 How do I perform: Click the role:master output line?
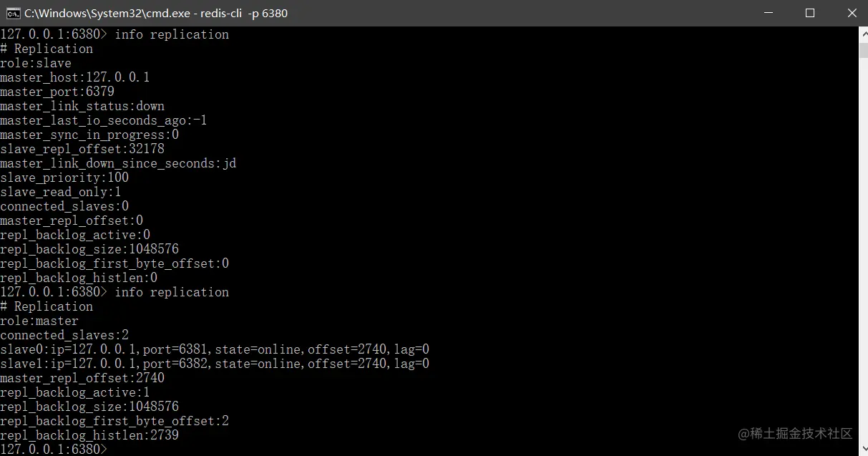[39, 321]
